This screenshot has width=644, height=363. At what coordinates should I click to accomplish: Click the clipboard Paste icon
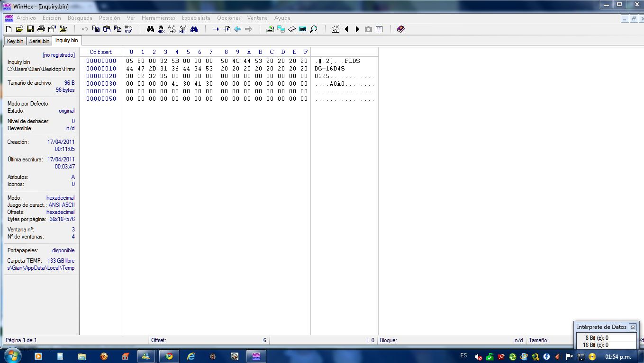[x=107, y=29]
